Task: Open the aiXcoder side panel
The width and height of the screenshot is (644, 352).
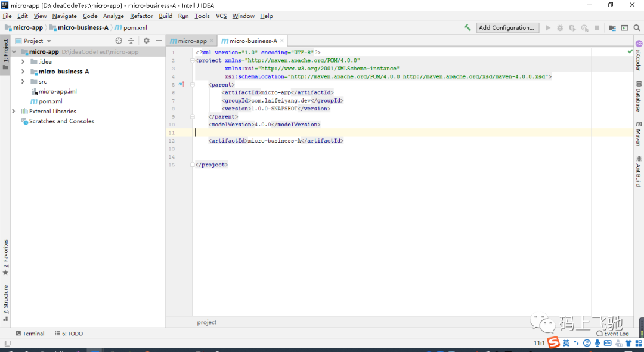Action: 639,55
